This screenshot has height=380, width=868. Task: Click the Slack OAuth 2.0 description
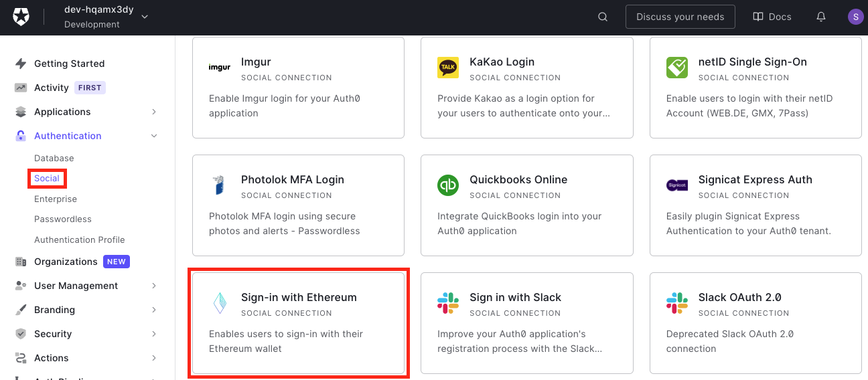click(730, 341)
